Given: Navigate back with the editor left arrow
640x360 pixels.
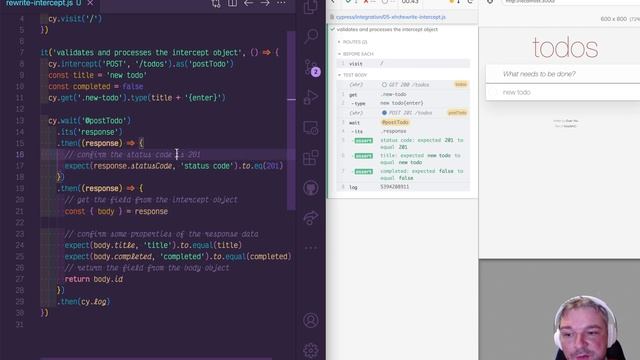Looking at the screenshot, I should click(x=248, y=3).
